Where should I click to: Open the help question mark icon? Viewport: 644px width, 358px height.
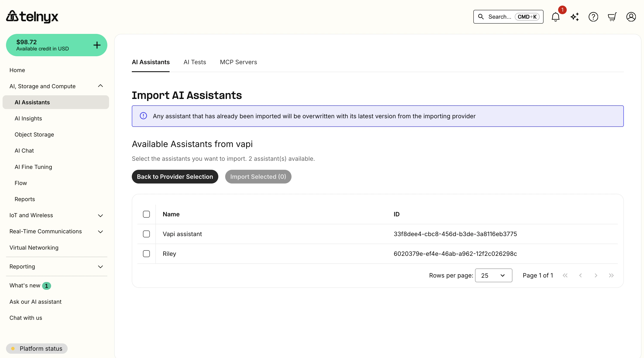point(593,17)
